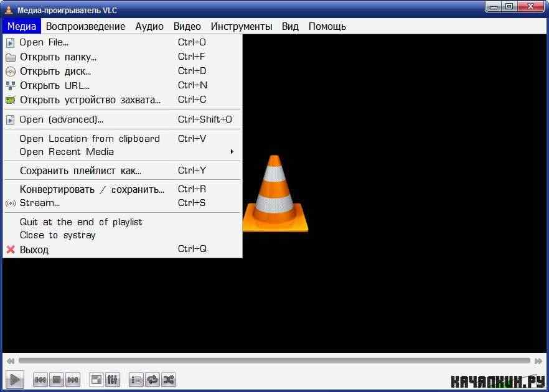Open the Вид menu
Image resolution: width=549 pixels, height=392 pixels.
click(x=290, y=27)
